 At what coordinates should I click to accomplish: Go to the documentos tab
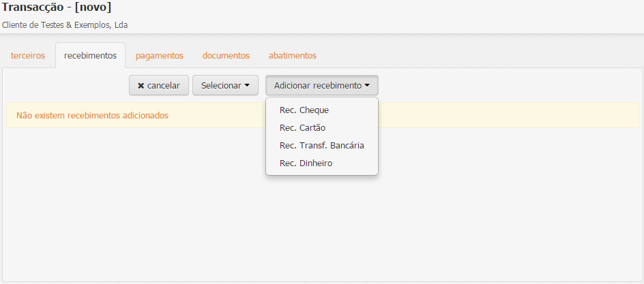click(x=226, y=56)
